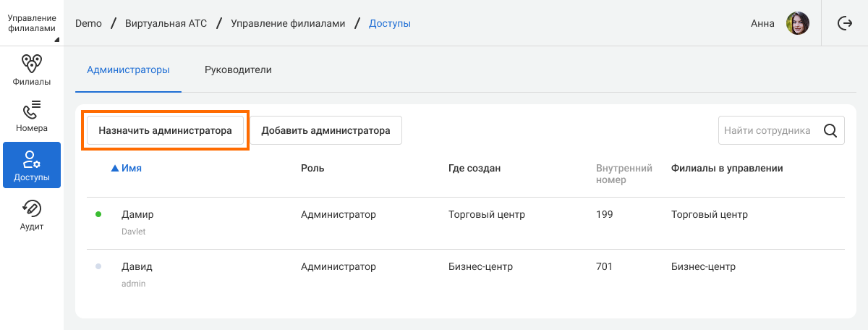868x330 pixels.
Task: Focus the Найти сотрудника search field
Action: [767, 131]
